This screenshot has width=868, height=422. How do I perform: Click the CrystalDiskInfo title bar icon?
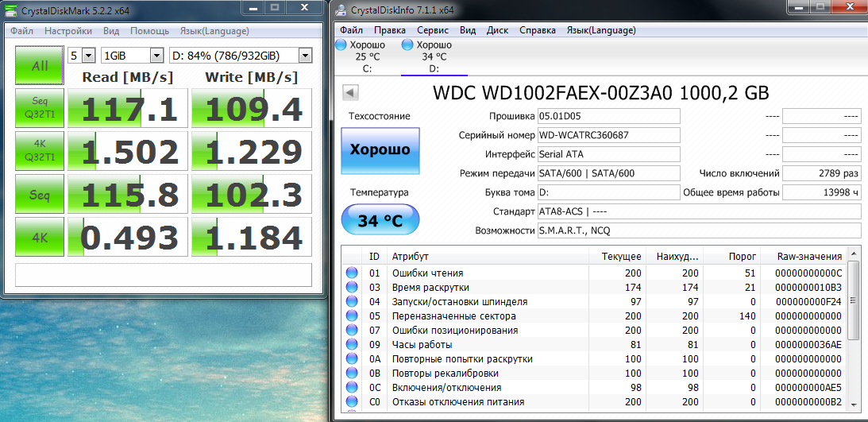click(x=342, y=10)
